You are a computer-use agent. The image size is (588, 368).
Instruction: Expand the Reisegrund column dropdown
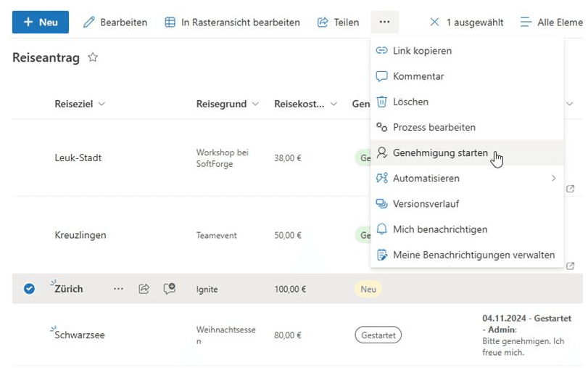(x=255, y=105)
